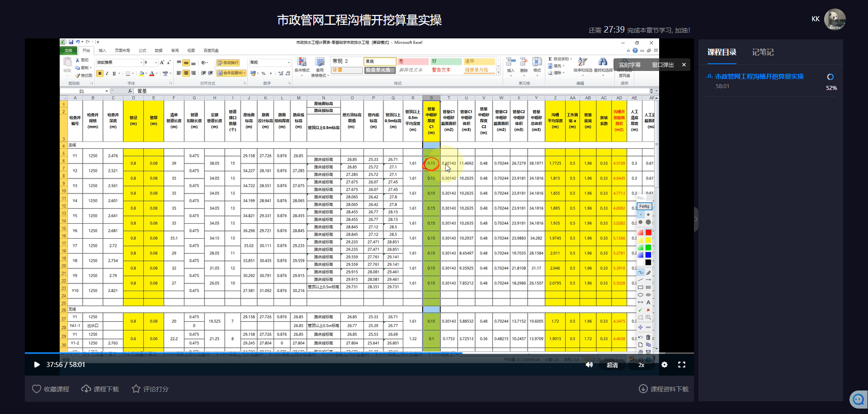Toggle Underline formatting in Excel ribbon

click(x=114, y=73)
